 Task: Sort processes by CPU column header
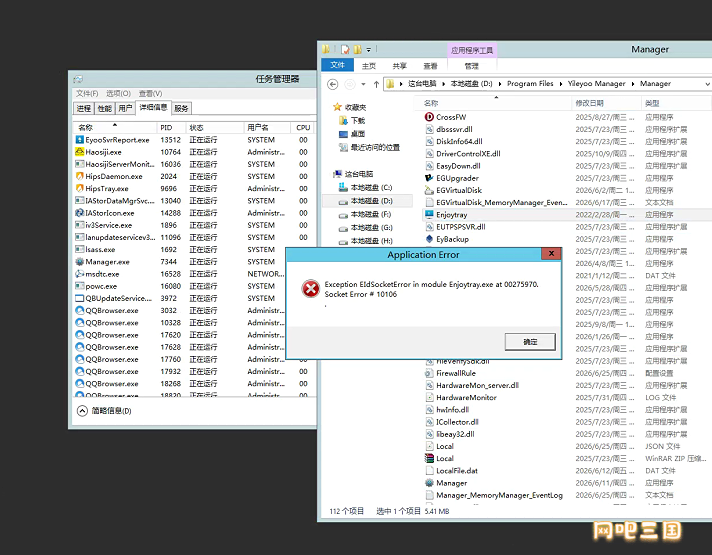303,128
